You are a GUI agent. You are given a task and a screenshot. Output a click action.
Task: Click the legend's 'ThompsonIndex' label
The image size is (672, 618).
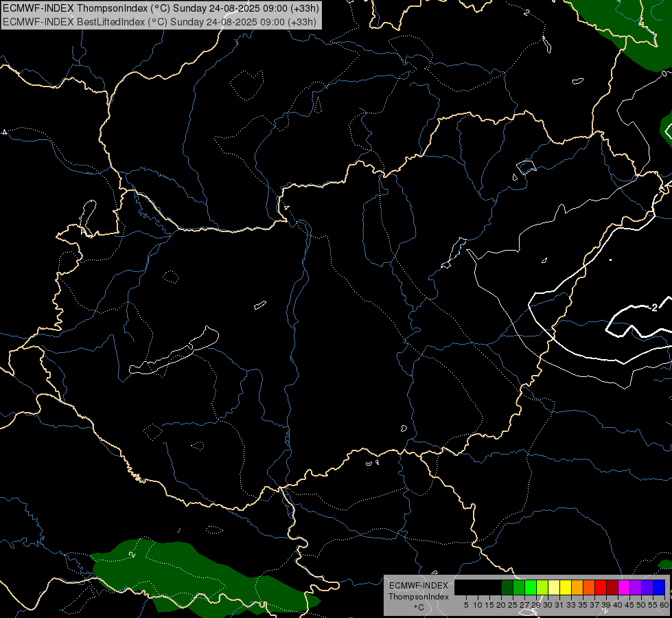418,597
